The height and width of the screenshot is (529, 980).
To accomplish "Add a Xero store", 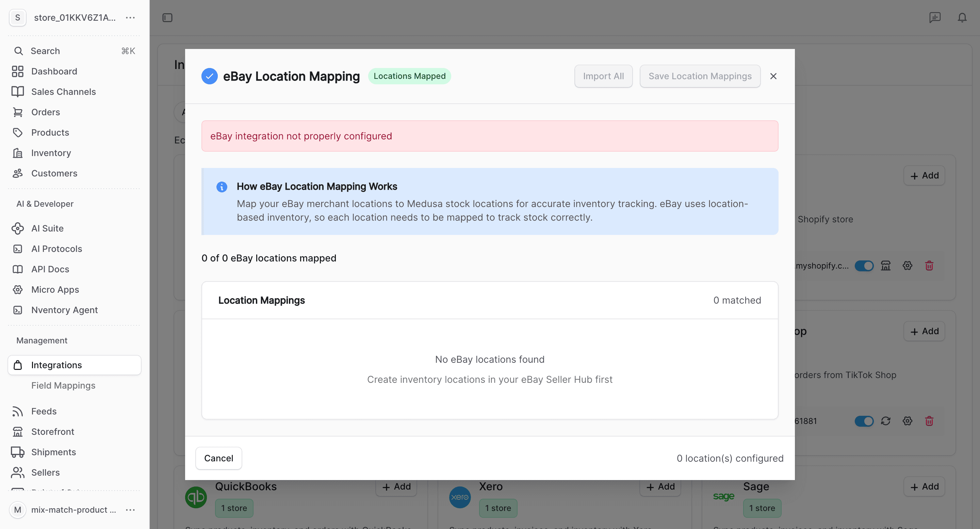I will pos(660,487).
